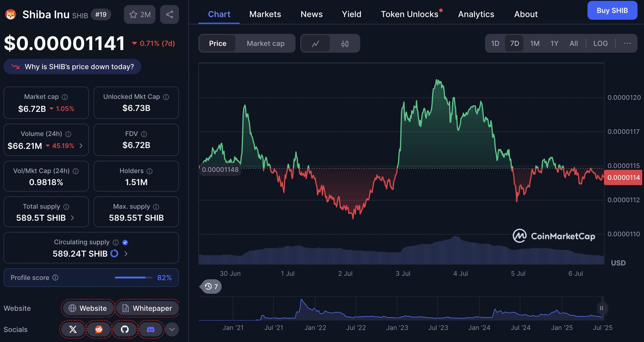The height and width of the screenshot is (342, 644).
Task: Select All time range
Action: [x=574, y=44]
